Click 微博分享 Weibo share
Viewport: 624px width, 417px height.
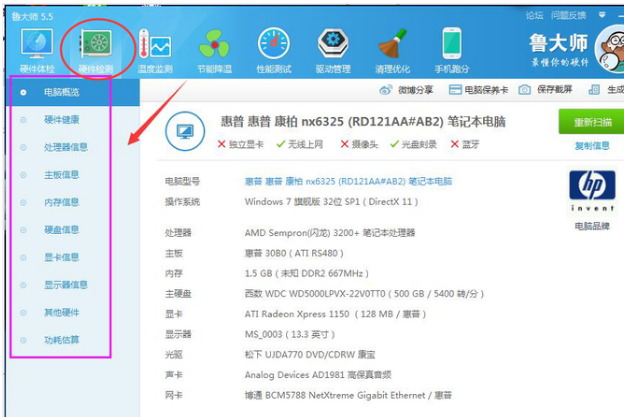[408, 90]
